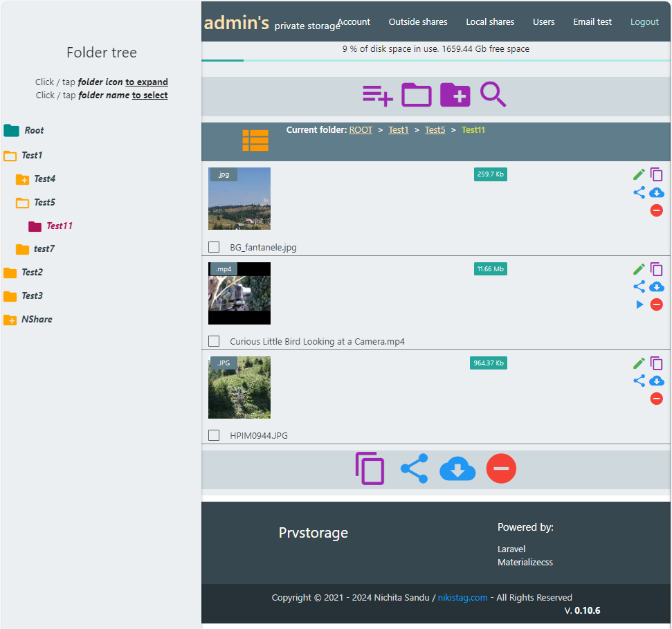The height and width of the screenshot is (629, 672).
Task: Delete HPIM0944.JPG with red minus icon
Action: click(x=656, y=399)
